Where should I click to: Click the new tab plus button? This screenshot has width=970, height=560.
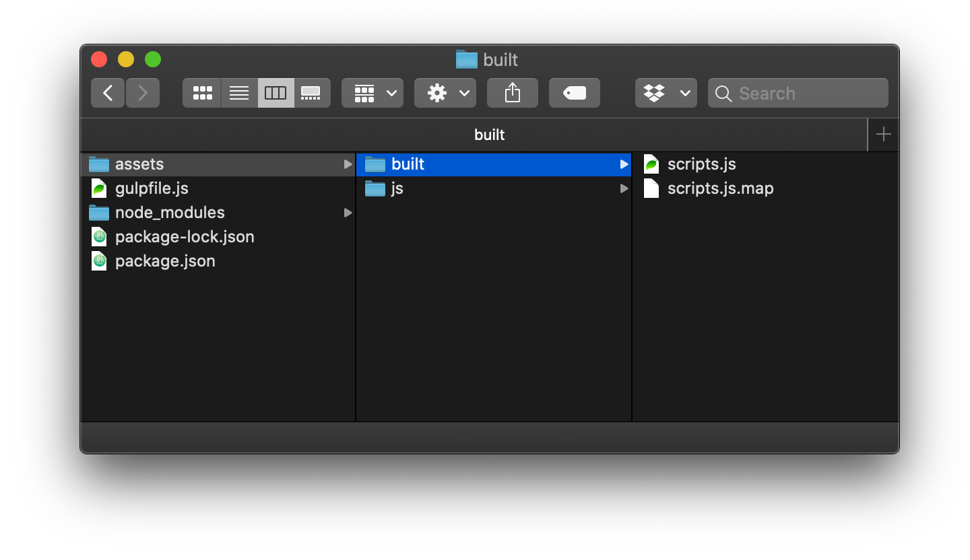click(x=882, y=134)
